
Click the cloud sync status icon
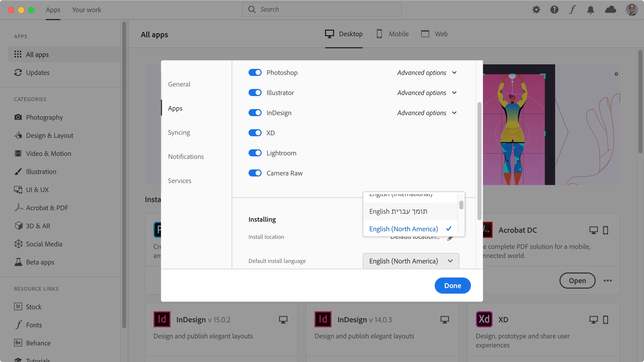pos(610,10)
